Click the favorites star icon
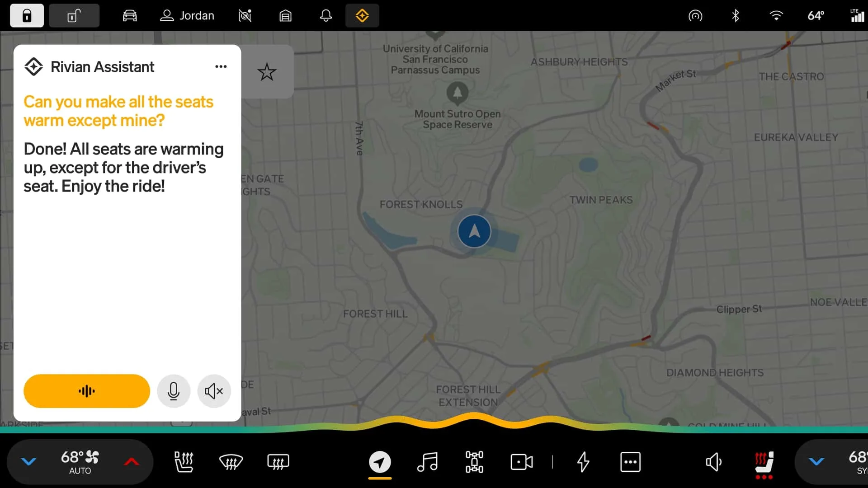This screenshot has width=868, height=488. click(x=267, y=72)
